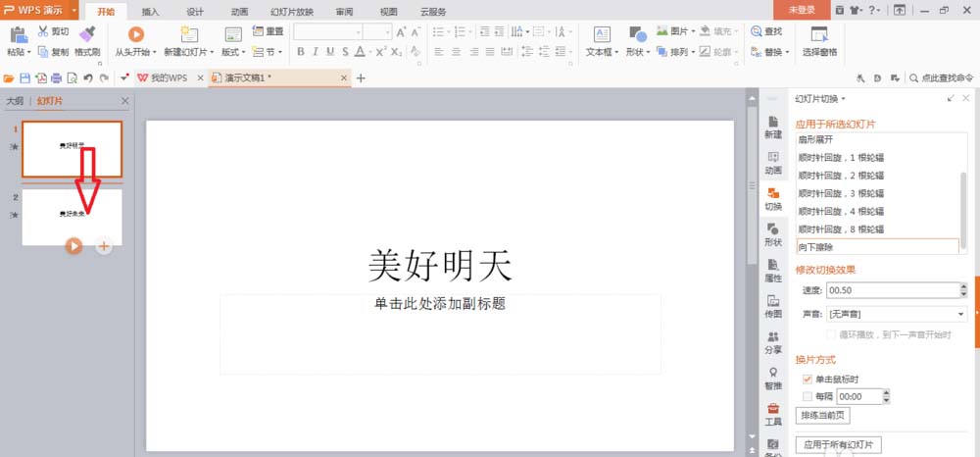Switch to the 大纲 outline tab

(15, 101)
